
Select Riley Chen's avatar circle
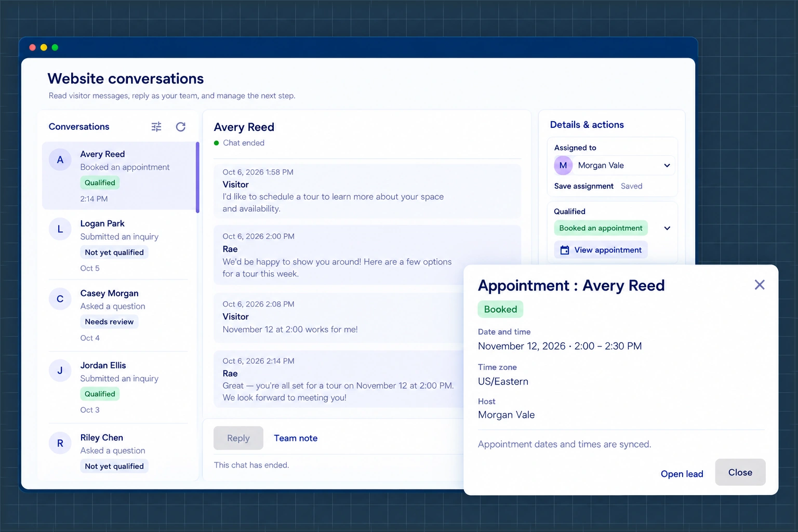[60, 443]
